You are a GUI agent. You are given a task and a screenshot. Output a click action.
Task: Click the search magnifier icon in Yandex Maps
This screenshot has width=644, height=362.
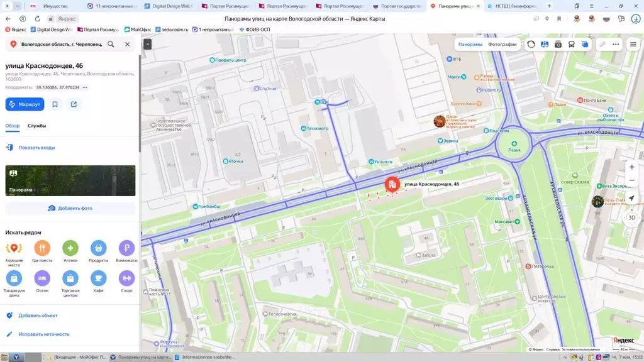[x=111, y=44]
